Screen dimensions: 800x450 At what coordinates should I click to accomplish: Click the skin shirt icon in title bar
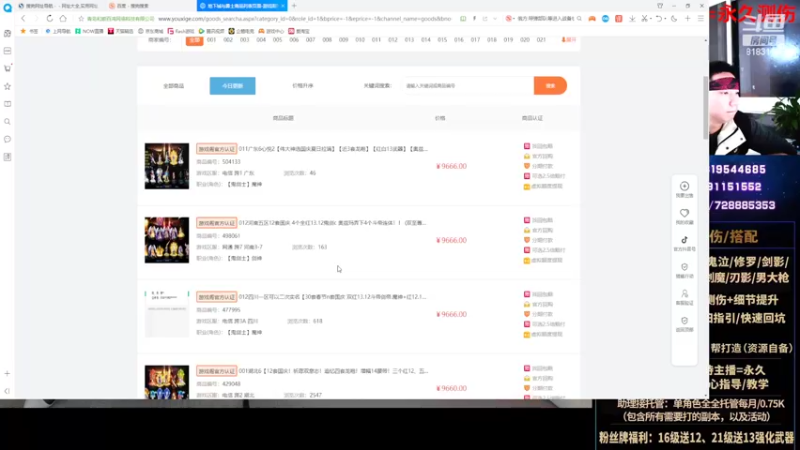click(660, 6)
